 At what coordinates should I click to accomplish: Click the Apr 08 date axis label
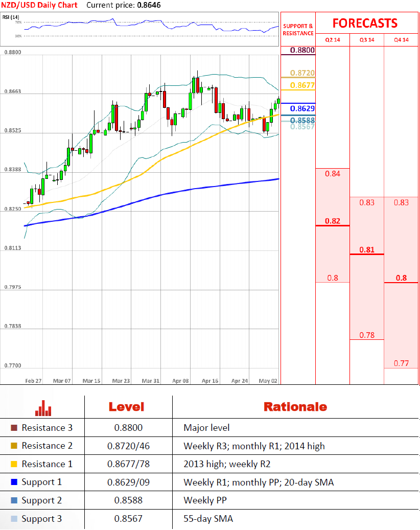tap(180, 381)
